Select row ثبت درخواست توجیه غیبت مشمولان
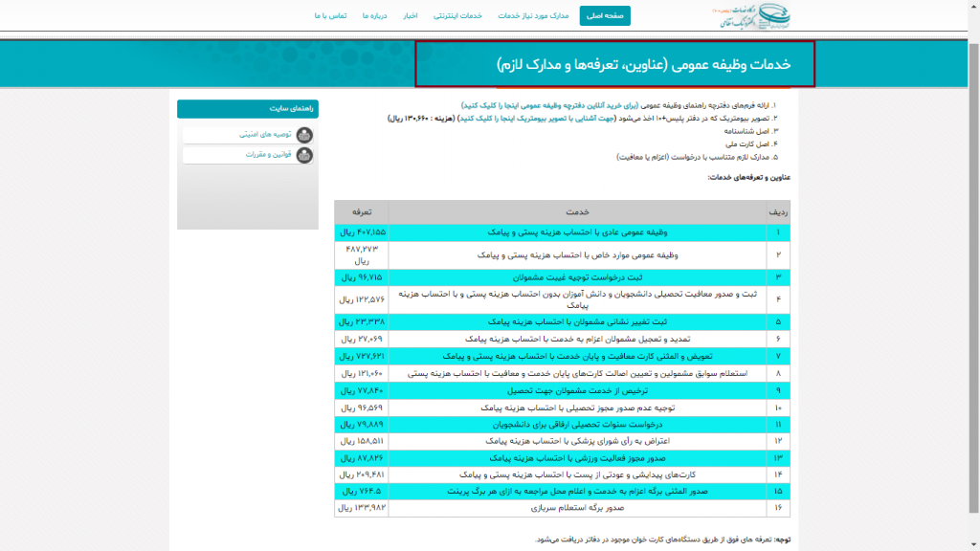Viewport: 980px width, 551px height. coord(562,277)
